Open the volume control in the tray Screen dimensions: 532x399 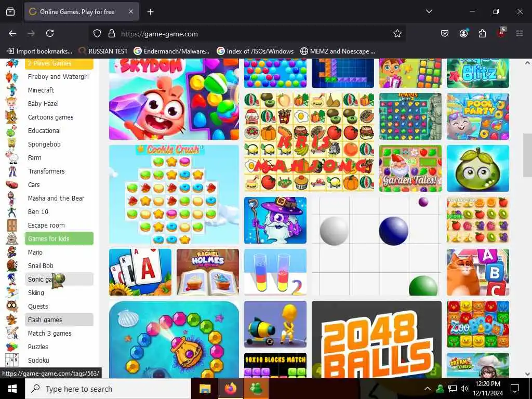pyautogui.click(x=464, y=389)
